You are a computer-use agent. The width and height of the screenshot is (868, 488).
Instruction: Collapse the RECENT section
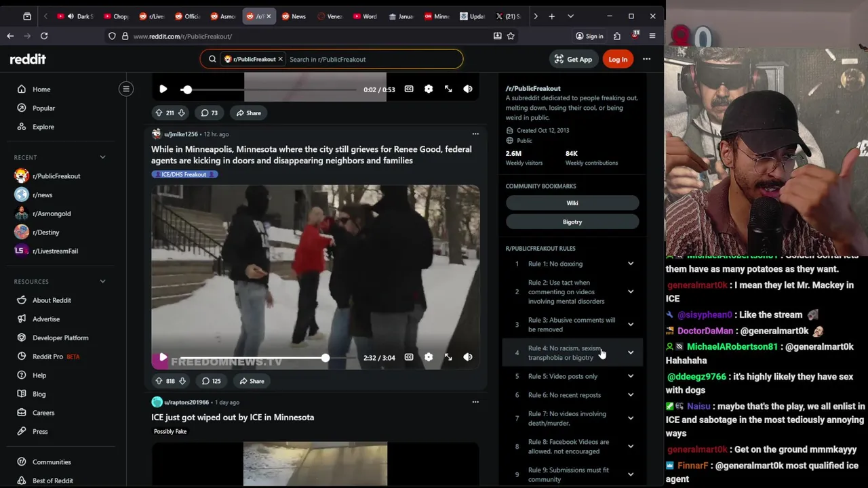(102, 157)
